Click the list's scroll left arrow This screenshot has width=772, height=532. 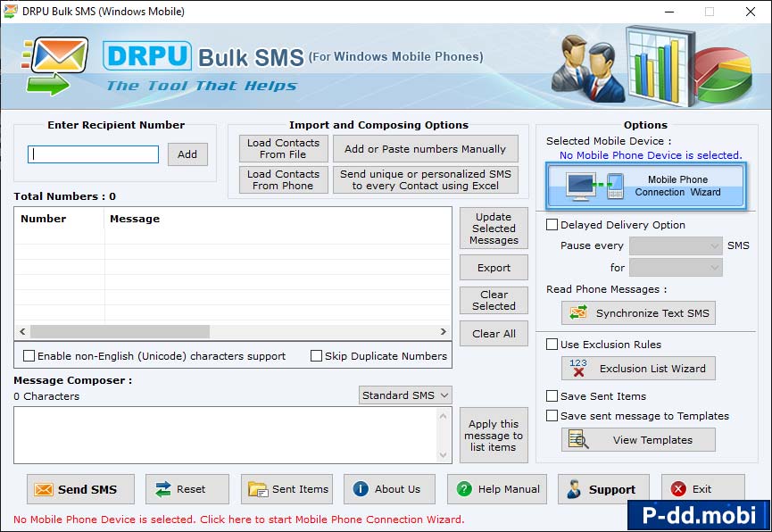click(22, 331)
